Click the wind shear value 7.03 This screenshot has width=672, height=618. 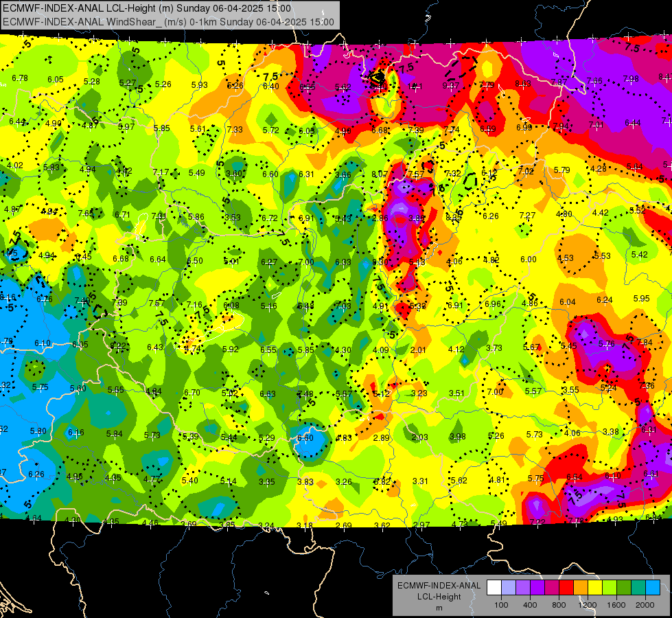[343, 306]
